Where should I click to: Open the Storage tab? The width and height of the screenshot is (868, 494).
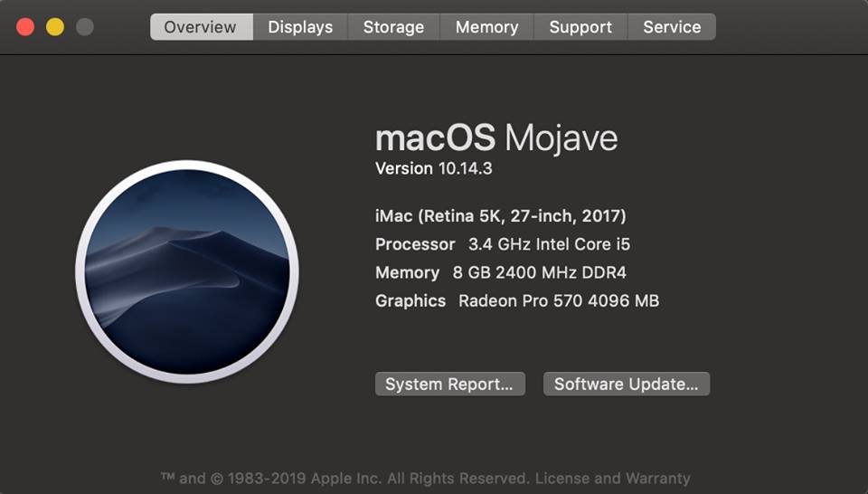click(393, 26)
